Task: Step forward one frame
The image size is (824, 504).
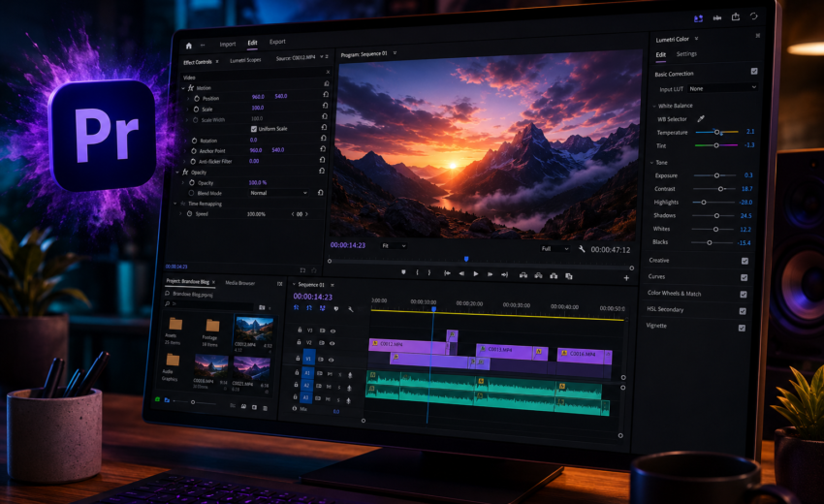Action: 490,274
